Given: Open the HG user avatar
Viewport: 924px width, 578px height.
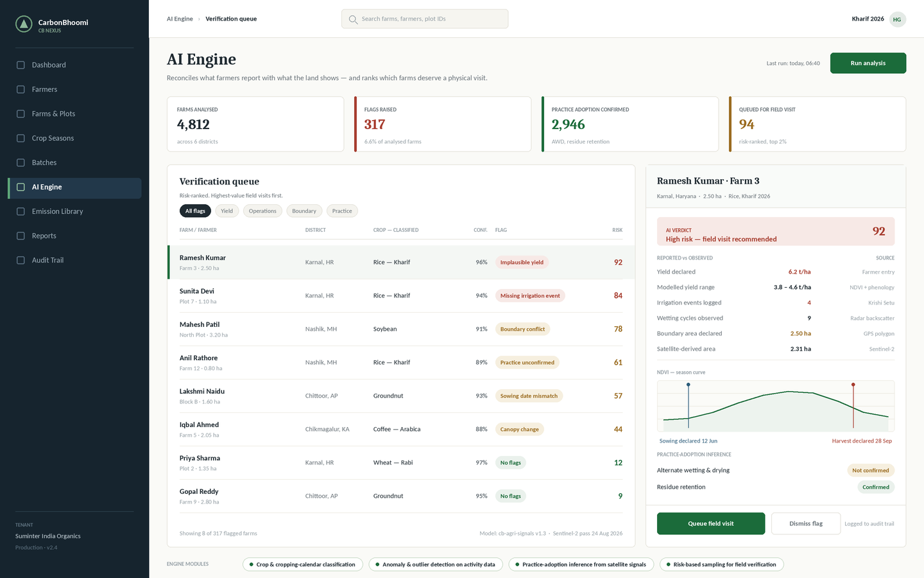Looking at the screenshot, I should tap(897, 19).
